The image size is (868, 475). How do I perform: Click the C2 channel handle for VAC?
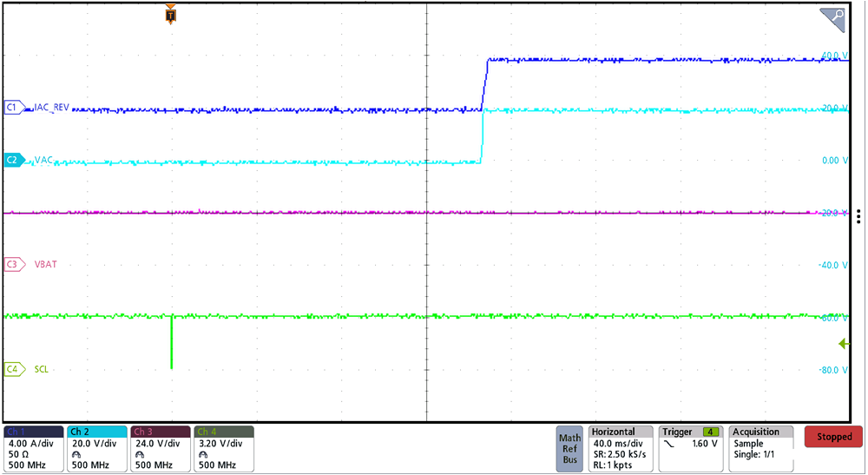coord(13,160)
